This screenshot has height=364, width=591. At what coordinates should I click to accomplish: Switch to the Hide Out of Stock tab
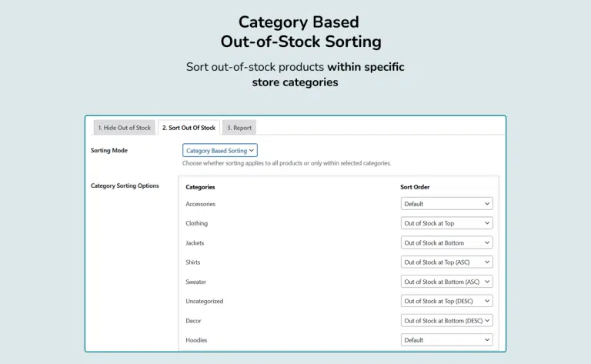coord(124,128)
